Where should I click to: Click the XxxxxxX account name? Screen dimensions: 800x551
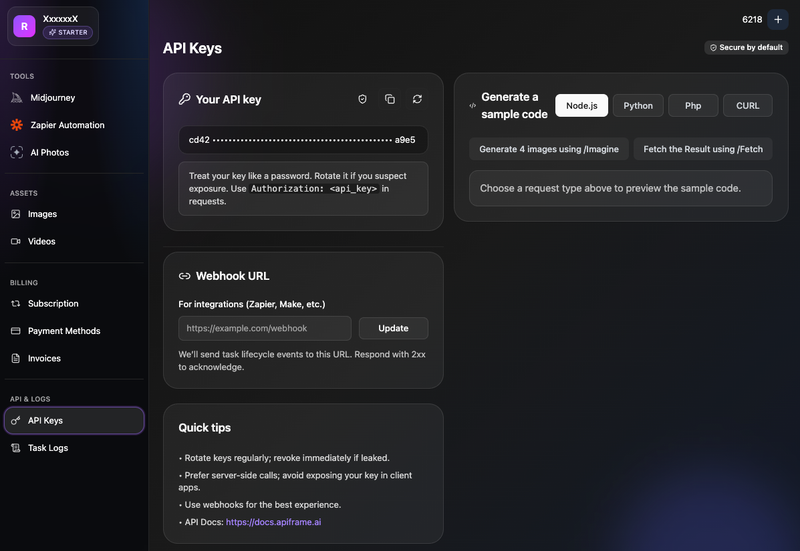click(60, 19)
